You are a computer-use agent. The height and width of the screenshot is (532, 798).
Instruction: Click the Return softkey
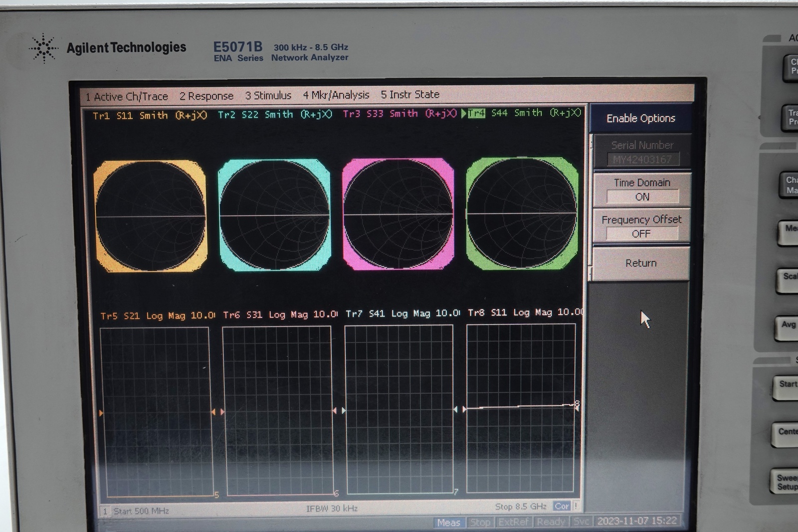pos(641,263)
